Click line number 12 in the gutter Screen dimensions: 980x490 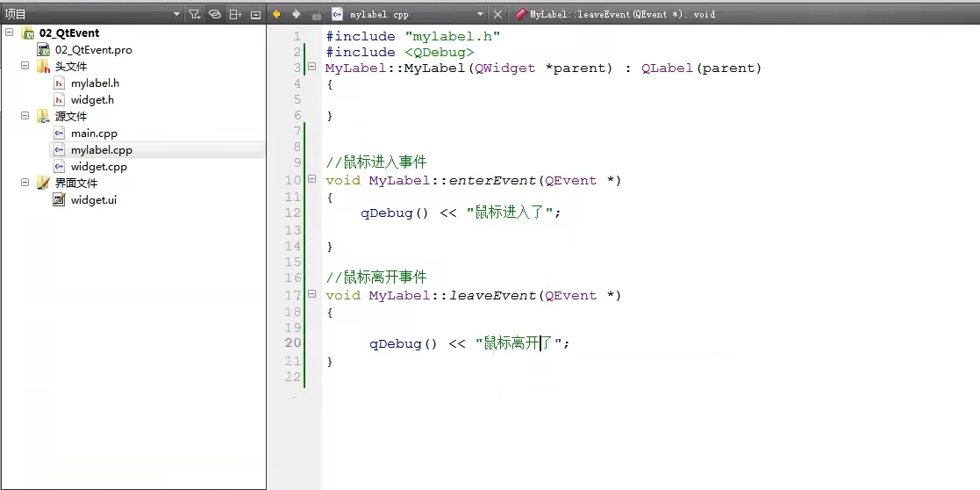coord(293,213)
